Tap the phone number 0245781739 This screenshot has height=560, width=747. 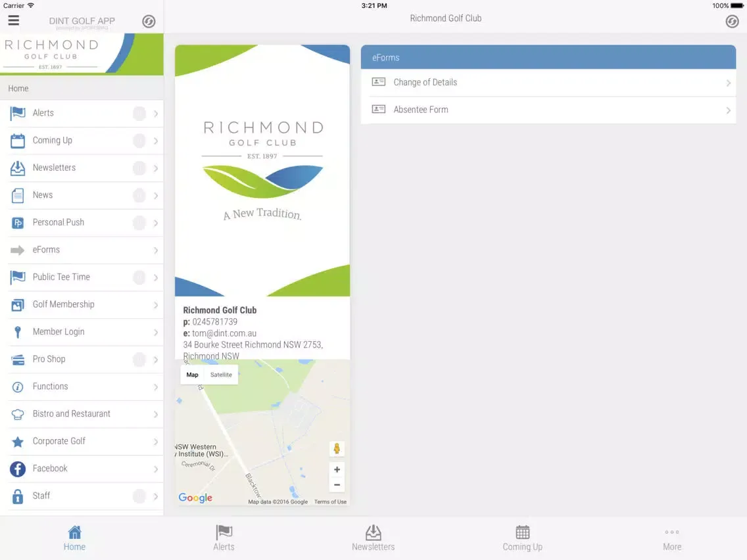click(x=215, y=322)
